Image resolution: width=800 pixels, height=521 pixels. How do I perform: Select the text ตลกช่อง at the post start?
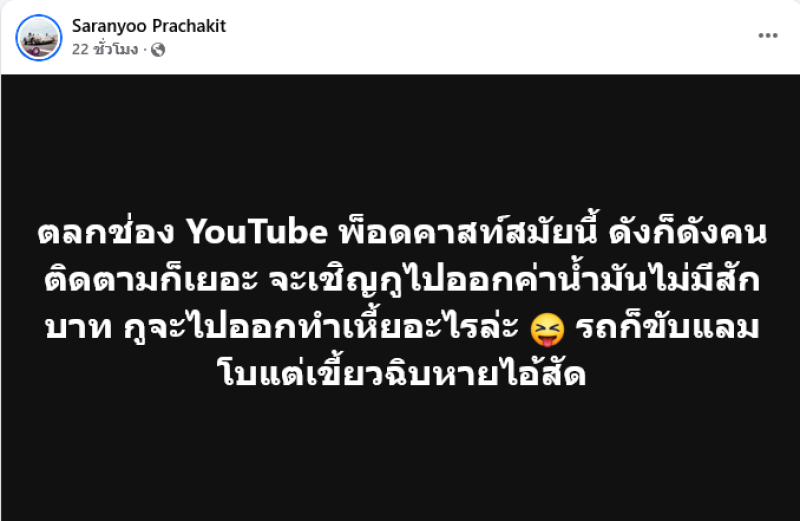(x=106, y=232)
